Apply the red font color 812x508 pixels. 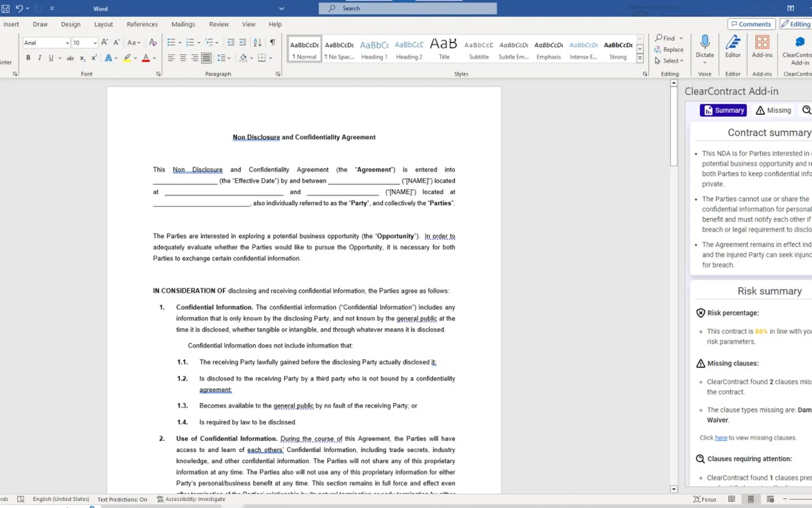[146, 58]
